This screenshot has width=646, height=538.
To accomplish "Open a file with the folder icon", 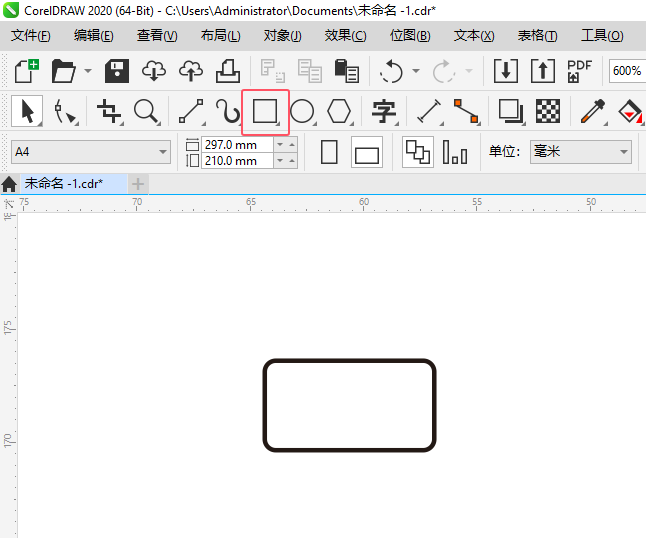I will pos(64,71).
